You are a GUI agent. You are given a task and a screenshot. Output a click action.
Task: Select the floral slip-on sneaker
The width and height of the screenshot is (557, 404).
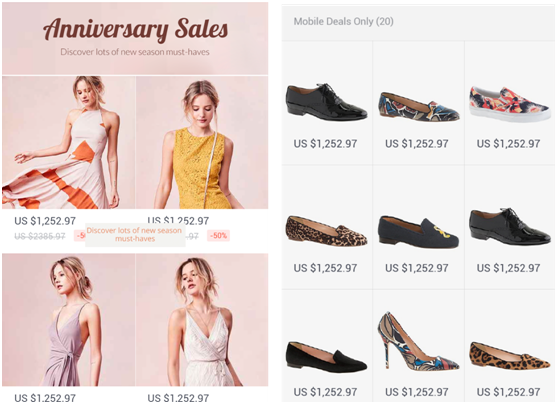tap(510, 103)
